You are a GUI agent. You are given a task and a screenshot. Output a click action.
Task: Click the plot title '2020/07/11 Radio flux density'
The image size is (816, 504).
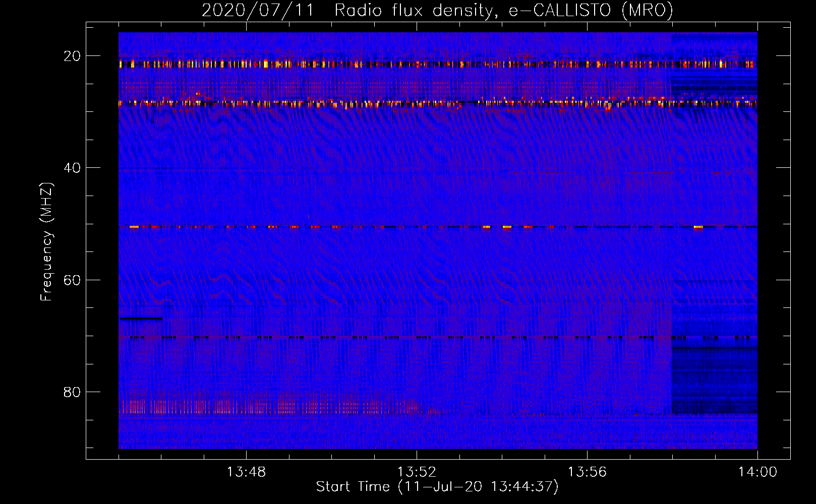coord(437,11)
